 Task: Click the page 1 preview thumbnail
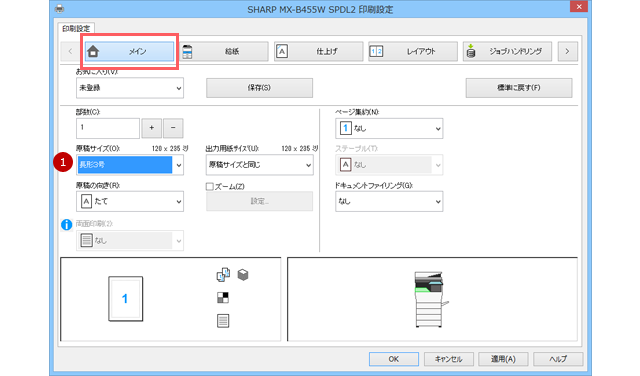point(126,299)
